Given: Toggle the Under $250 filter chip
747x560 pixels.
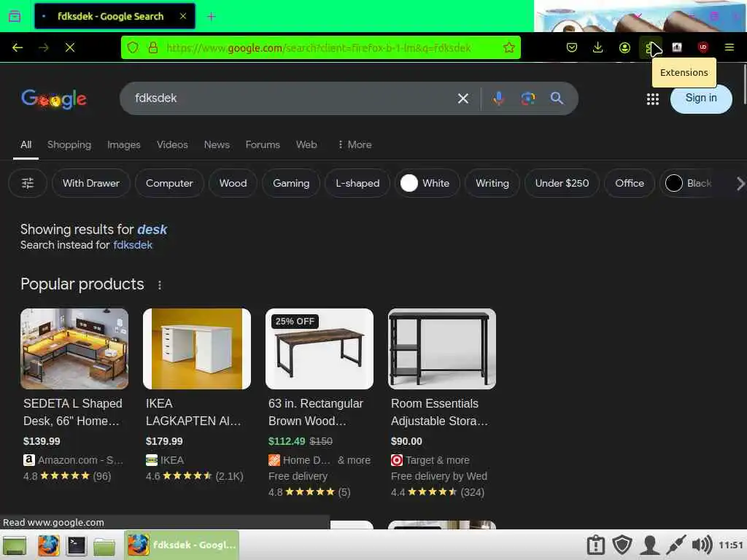Looking at the screenshot, I should point(562,183).
